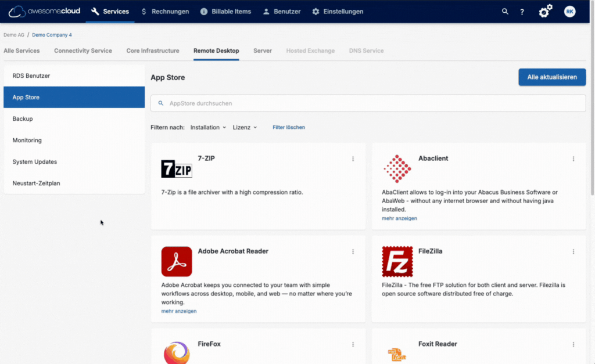Click the Demo Company 4 breadcrumb
This screenshot has width=595, height=364.
pyautogui.click(x=52, y=35)
